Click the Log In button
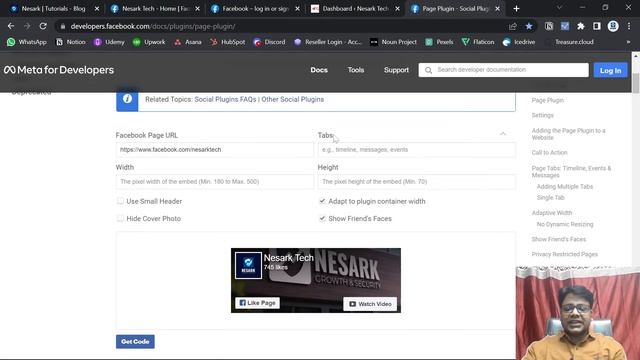Screen dimensions: 640x360 coord(610,70)
